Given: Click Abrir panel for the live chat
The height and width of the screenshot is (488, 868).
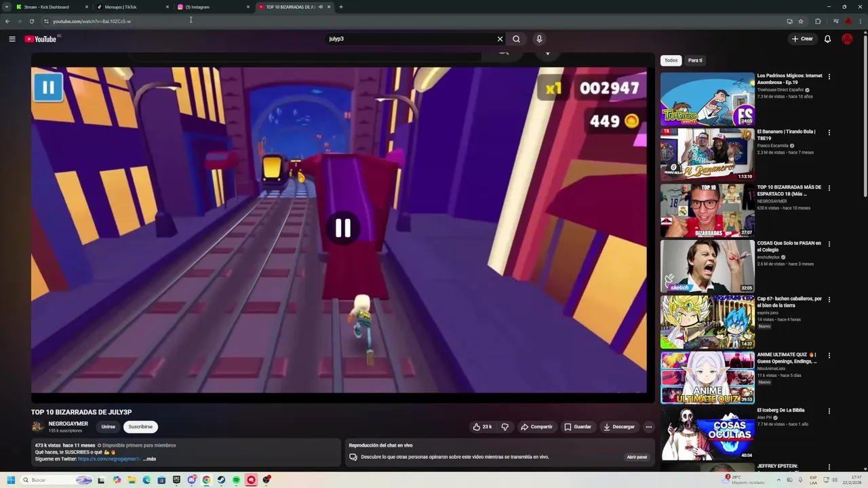Looking at the screenshot, I should click(637, 457).
